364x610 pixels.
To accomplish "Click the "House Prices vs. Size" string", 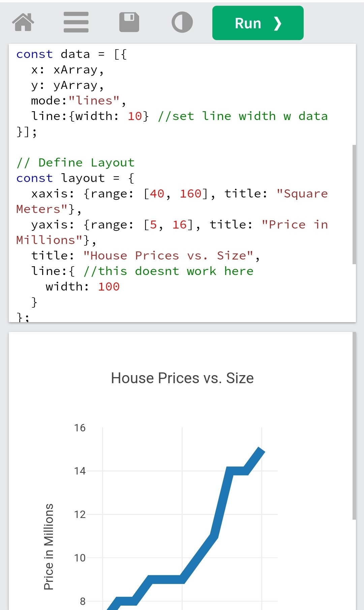I will [x=168, y=256].
